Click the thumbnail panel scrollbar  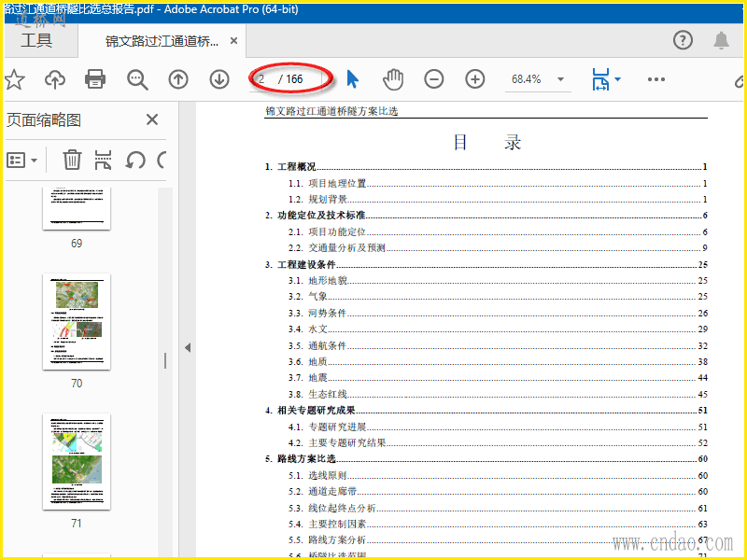tap(165, 360)
